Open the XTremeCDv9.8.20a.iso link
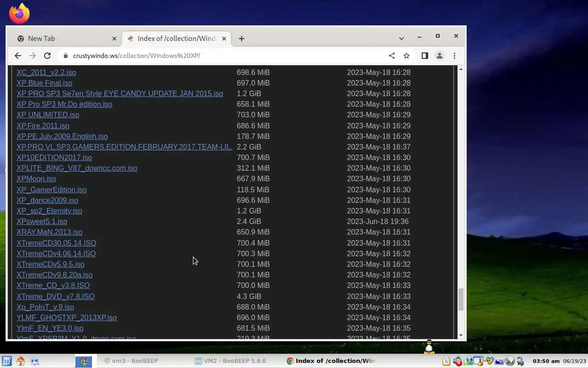The width and height of the screenshot is (588, 368). [x=55, y=275]
